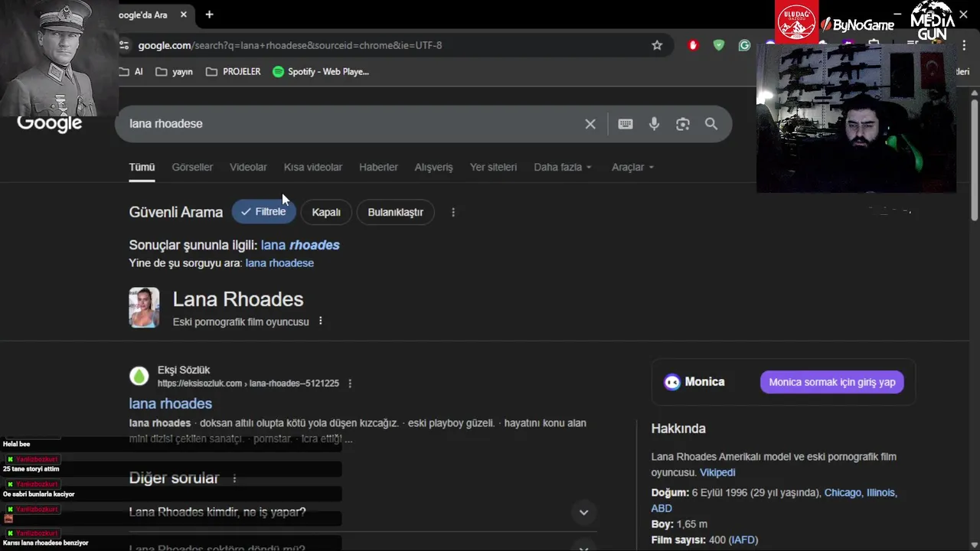
Task: Open the Spotify Web Player bookmark
Action: coord(321,71)
